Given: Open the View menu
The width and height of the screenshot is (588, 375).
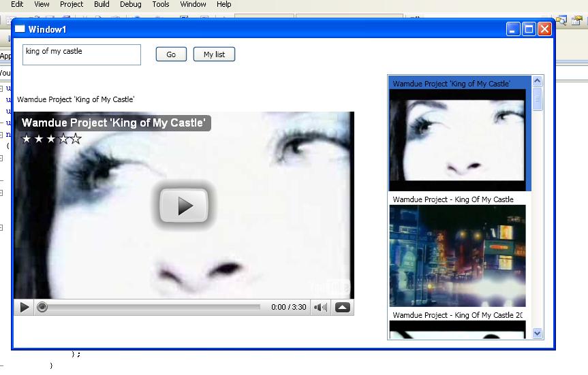Looking at the screenshot, I should [x=42, y=4].
